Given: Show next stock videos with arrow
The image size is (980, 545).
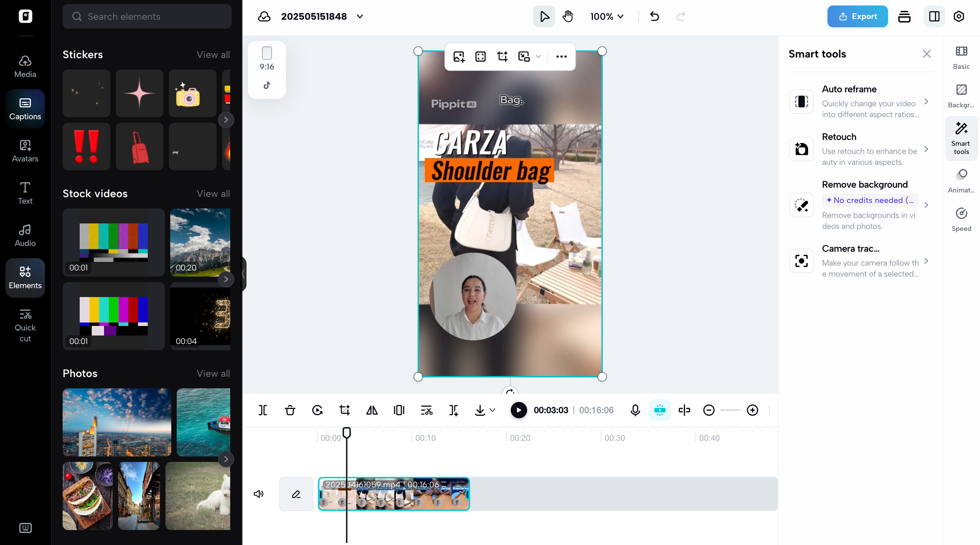Looking at the screenshot, I should [226, 279].
